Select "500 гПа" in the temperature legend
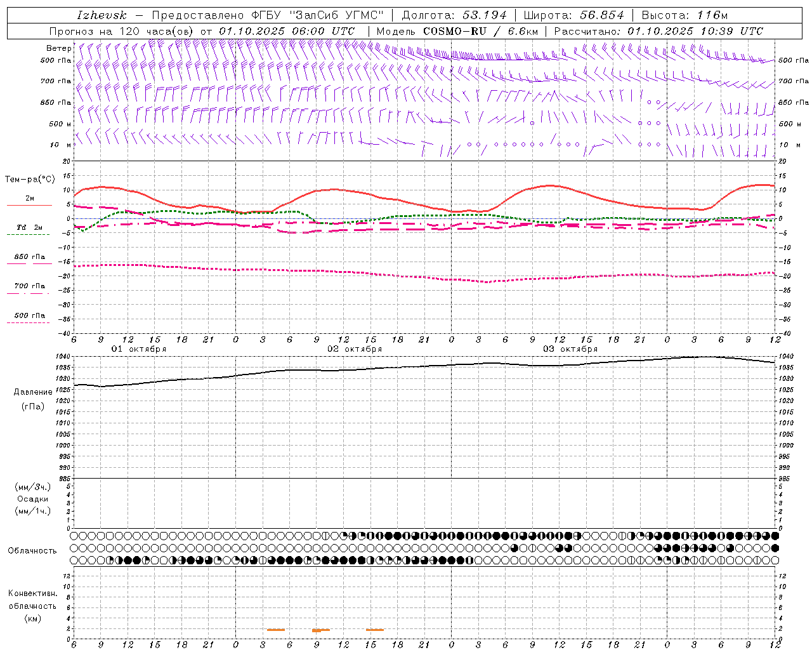Image resolution: width=812 pixels, height=650 pixels. click(x=30, y=315)
